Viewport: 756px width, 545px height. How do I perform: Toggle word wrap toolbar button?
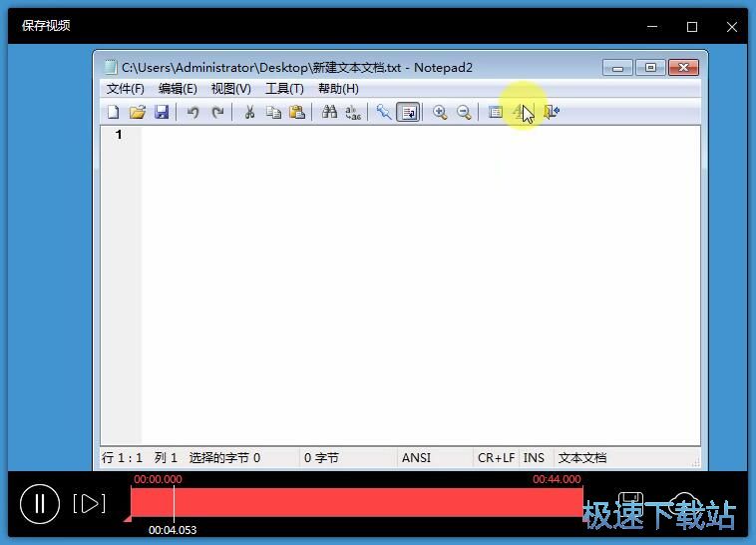pyautogui.click(x=408, y=112)
